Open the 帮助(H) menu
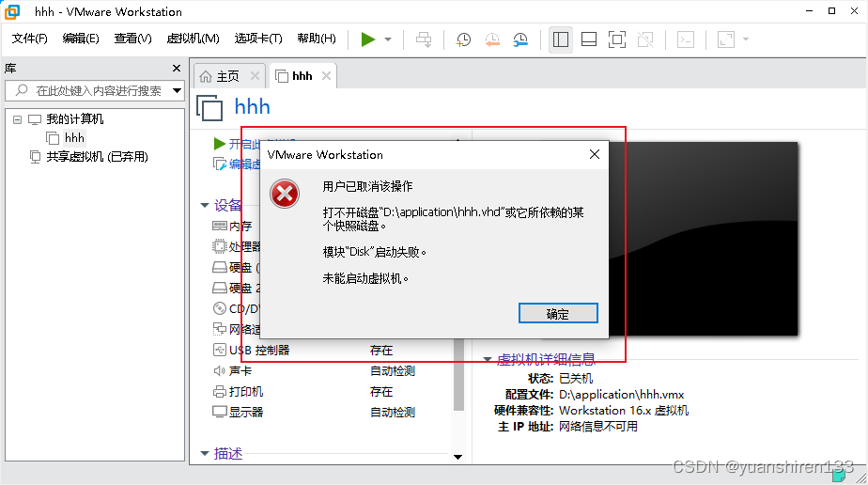The height and width of the screenshot is (485, 868). click(317, 39)
